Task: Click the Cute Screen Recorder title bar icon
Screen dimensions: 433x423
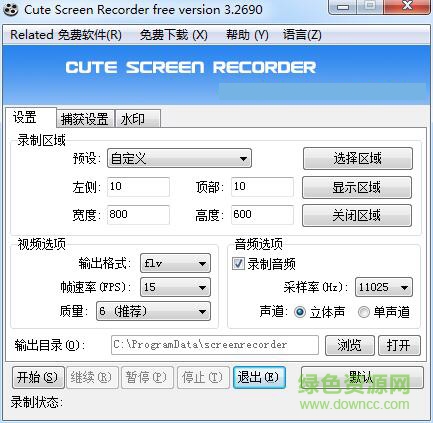Action: coord(10,9)
